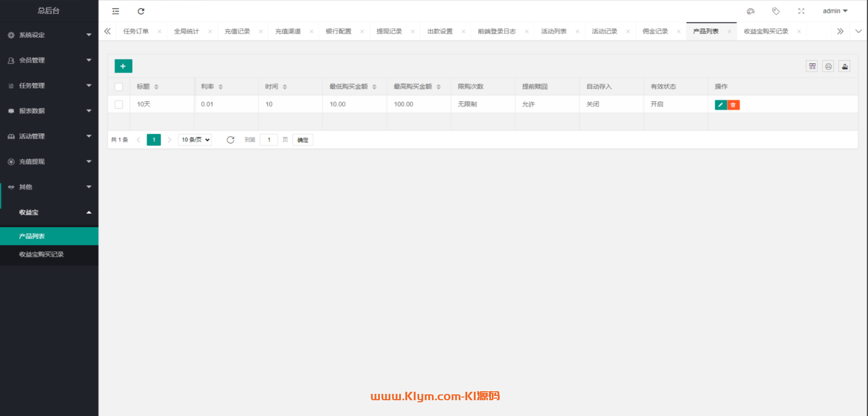This screenshot has height=416, width=868.
Task: Click the pagination refresh icon
Action: coord(231,140)
